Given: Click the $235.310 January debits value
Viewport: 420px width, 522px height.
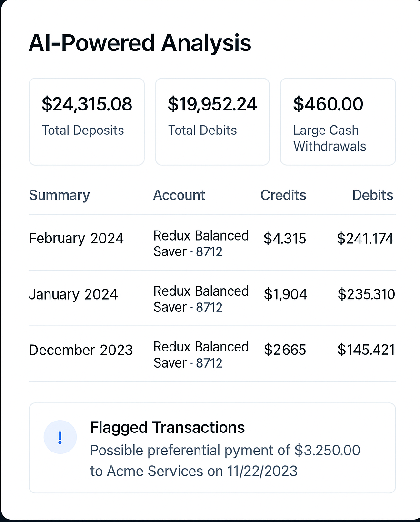Looking at the screenshot, I should [x=366, y=294].
